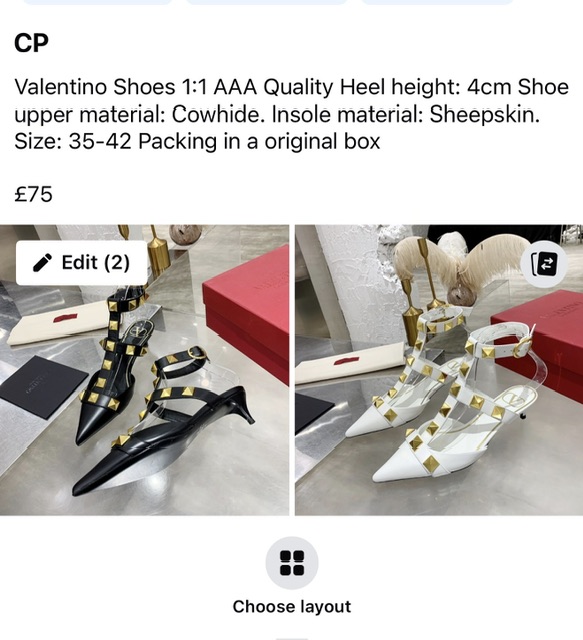Open the four-square Choose layout icon

[292, 563]
